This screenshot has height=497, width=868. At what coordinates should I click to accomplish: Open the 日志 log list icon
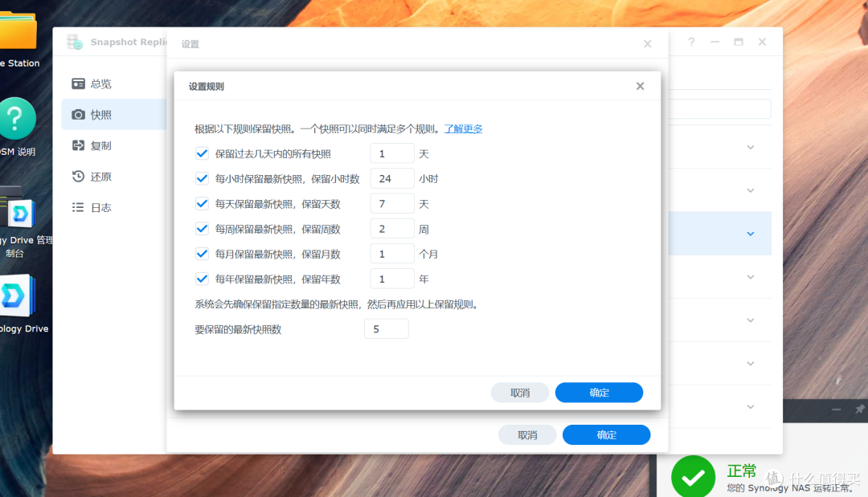click(78, 207)
